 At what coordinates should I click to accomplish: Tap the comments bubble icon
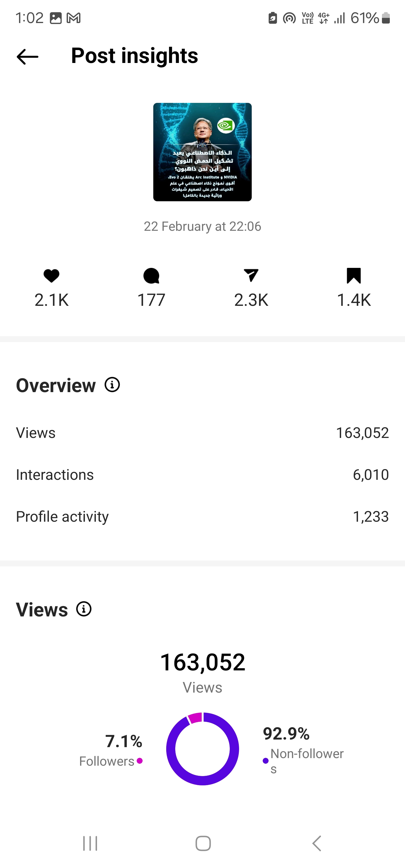point(151,276)
